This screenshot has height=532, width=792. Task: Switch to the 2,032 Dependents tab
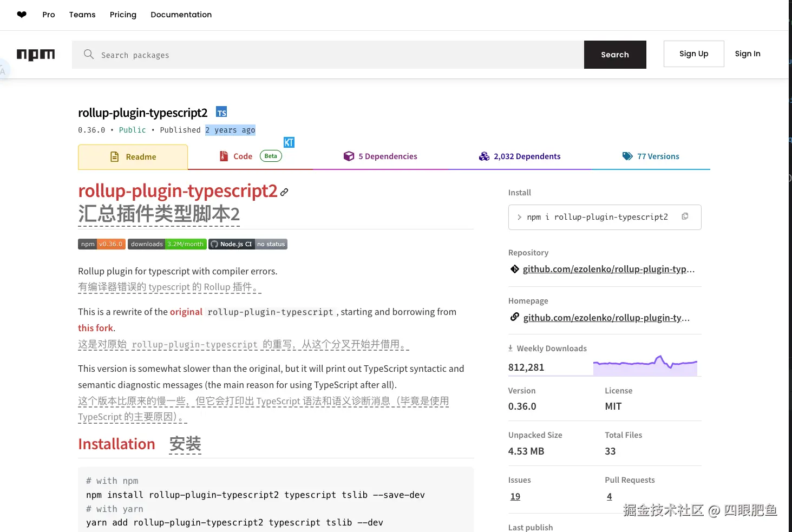[520, 156]
